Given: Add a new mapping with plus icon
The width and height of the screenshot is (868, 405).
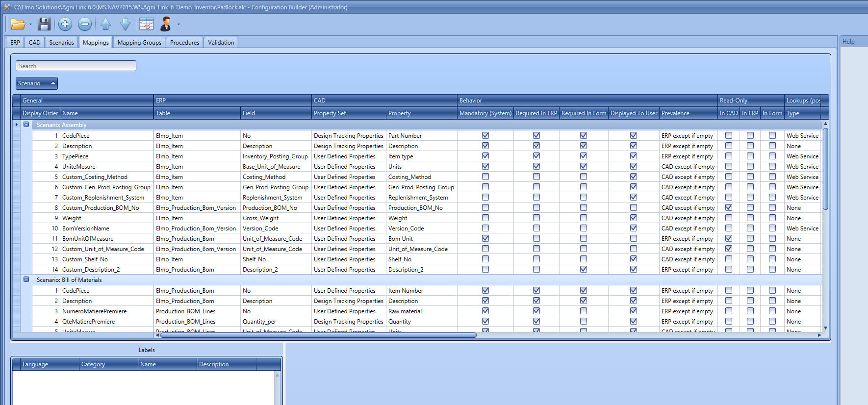Looking at the screenshot, I should (65, 24).
